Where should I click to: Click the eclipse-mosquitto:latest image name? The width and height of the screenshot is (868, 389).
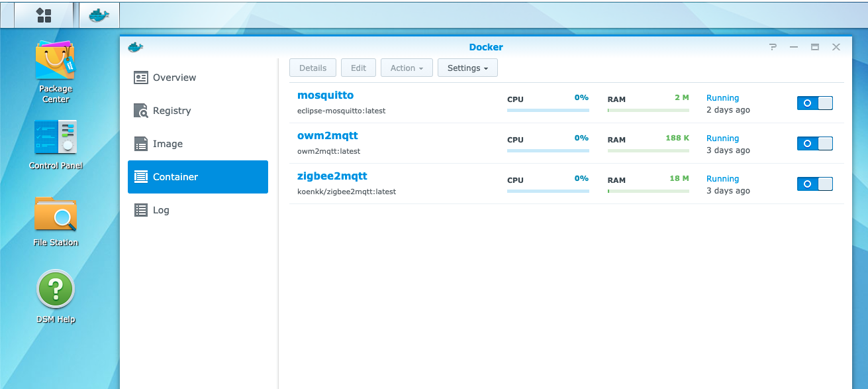341,111
